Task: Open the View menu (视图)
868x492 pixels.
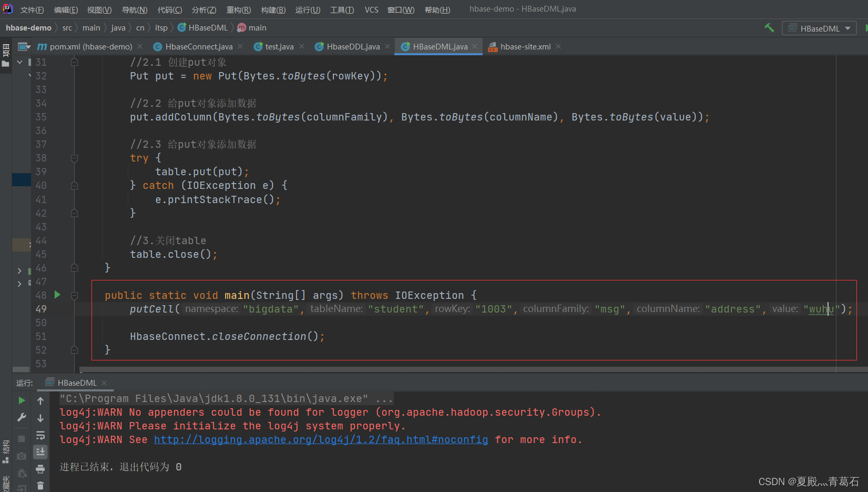Action: tap(99, 10)
